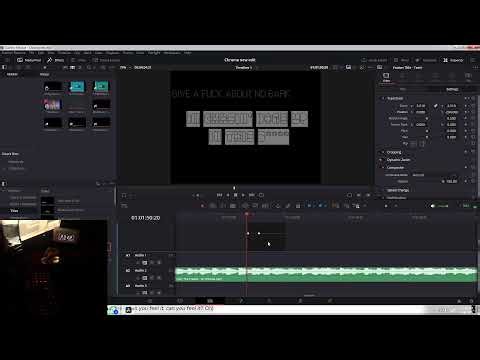Click the Flip vertical icon

pos(422,144)
